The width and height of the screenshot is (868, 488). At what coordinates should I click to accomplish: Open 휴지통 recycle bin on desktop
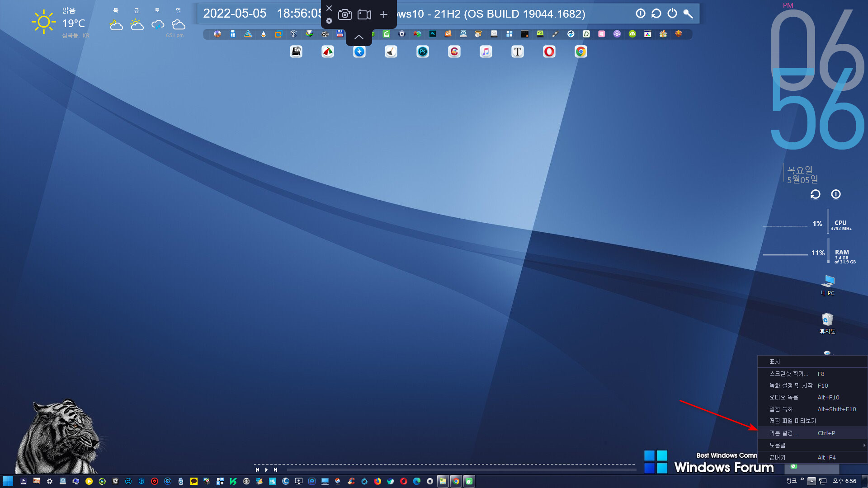coord(828,324)
